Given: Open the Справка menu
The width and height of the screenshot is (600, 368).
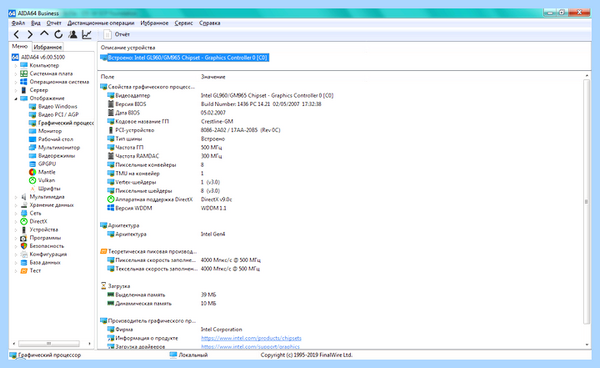Looking at the screenshot, I should (x=210, y=23).
